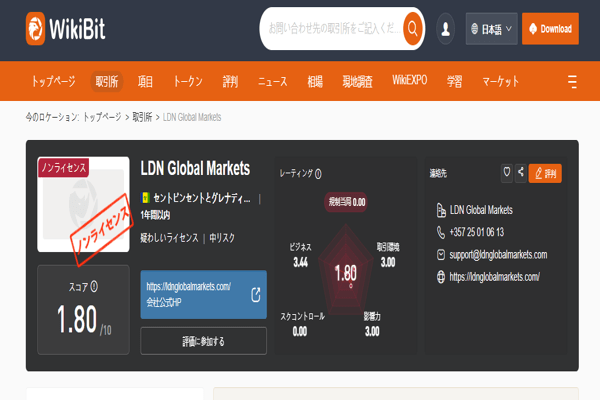Click the Saint Vincent country flag icon
Image resolution: width=600 pixels, height=400 pixels.
click(145, 198)
